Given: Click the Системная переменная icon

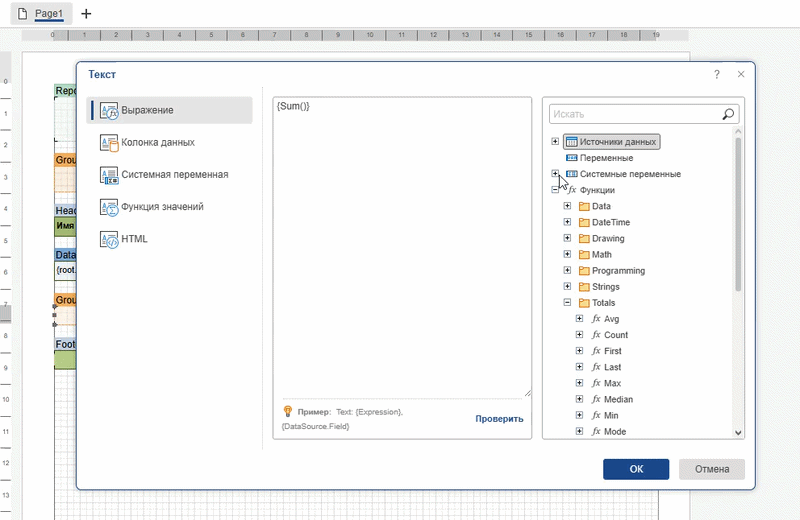Looking at the screenshot, I should (x=109, y=175).
